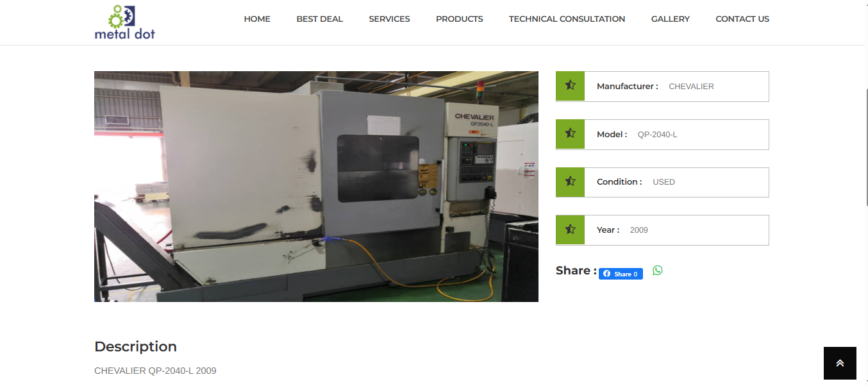Open the BEST DEAL page
Image resolution: width=868 pixels, height=386 pixels.
pyautogui.click(x=319, y=19)
